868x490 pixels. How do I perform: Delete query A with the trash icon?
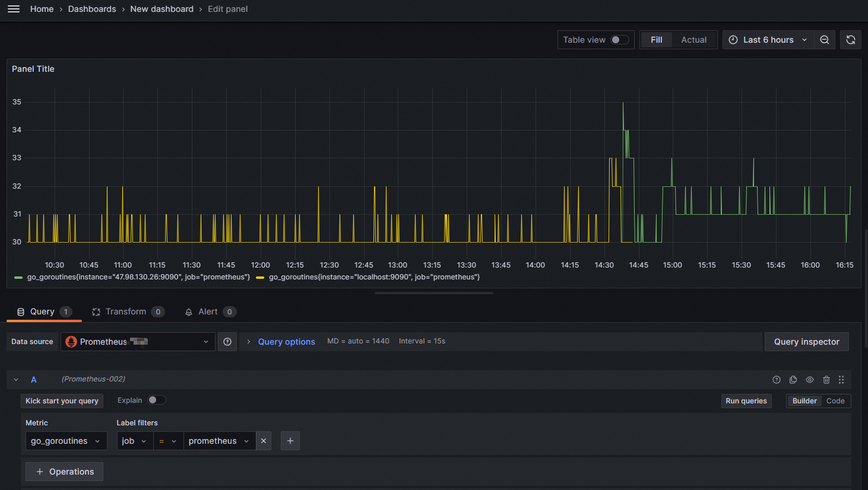pyautogui.click(x=826, y=380)
